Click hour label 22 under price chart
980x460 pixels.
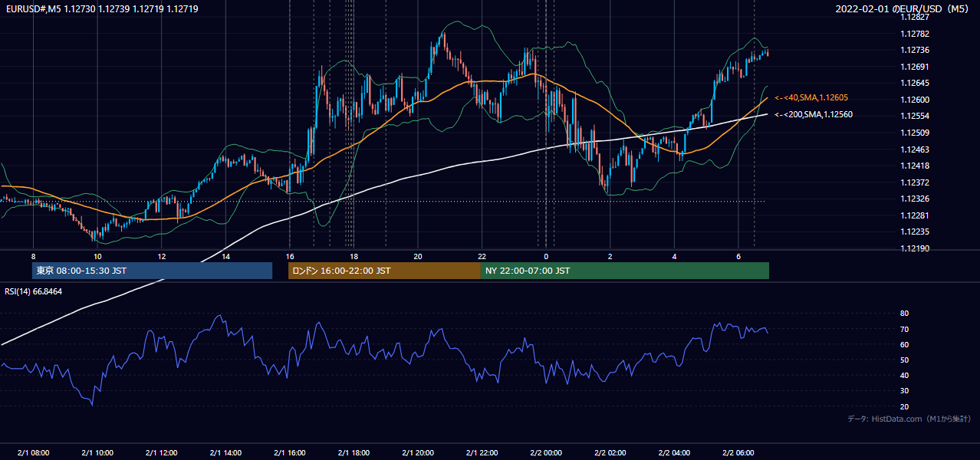[482, 256]
